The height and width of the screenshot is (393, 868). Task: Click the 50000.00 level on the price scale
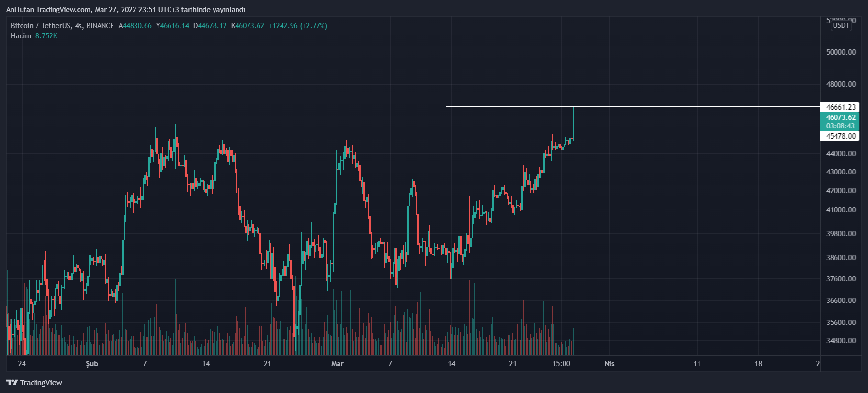(x=841, y=52)
